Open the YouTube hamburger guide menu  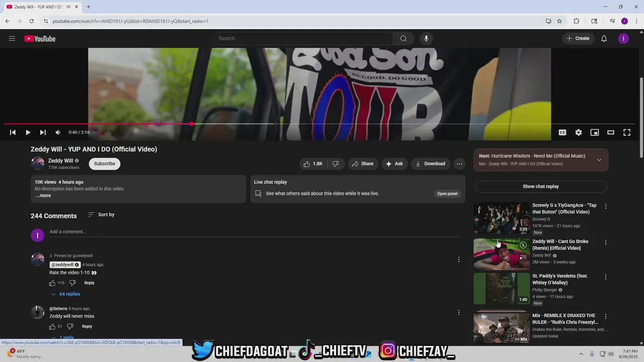(12, 39)
